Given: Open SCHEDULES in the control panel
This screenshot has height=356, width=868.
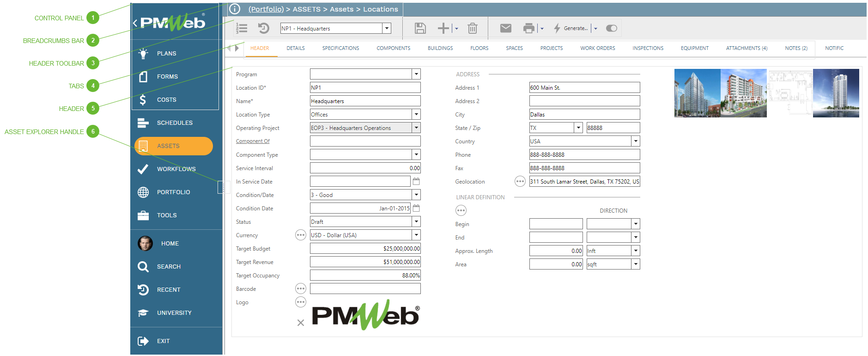Looking at the screenshot, I should click(175, 123).
